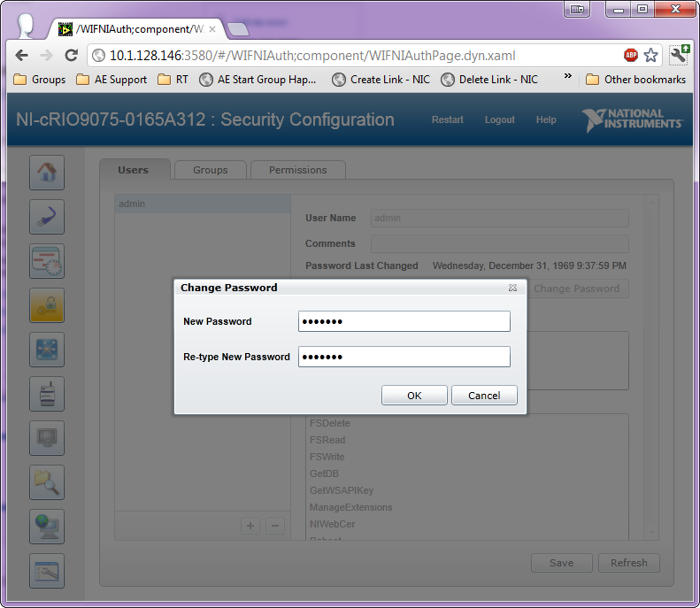Confirm password change with OK

coord(414,396)
